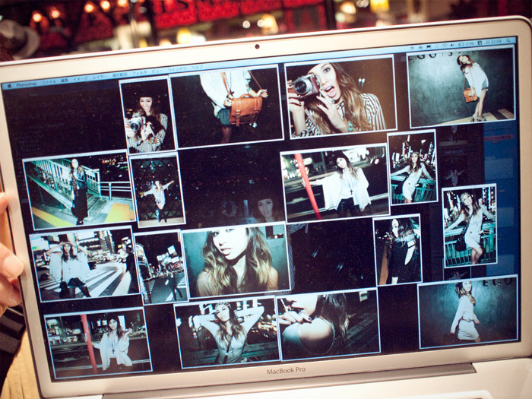Select upper railing photo with city lights
532x399 pixels.
coord(412,168)
